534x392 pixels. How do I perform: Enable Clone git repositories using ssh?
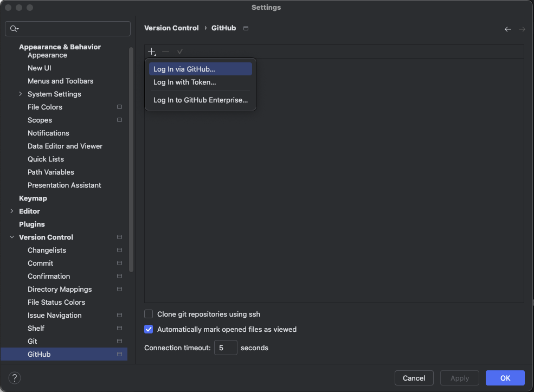pyautogui.click(x=149, y=314)
